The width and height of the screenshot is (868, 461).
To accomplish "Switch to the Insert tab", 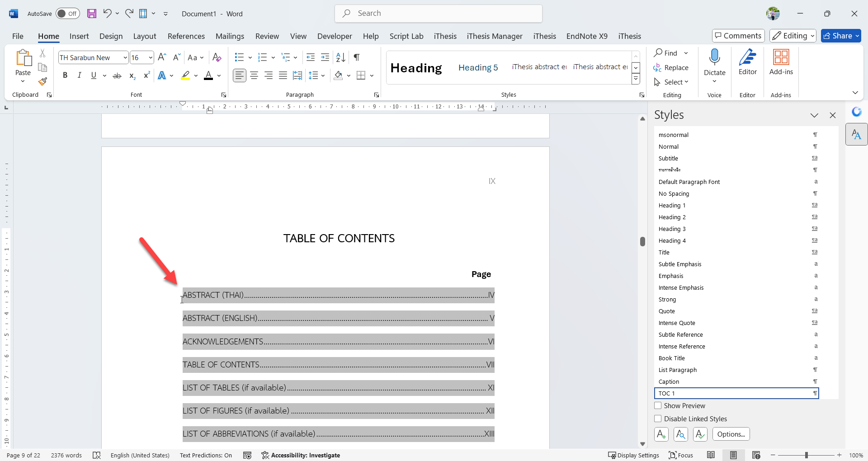I will point(79,36).
